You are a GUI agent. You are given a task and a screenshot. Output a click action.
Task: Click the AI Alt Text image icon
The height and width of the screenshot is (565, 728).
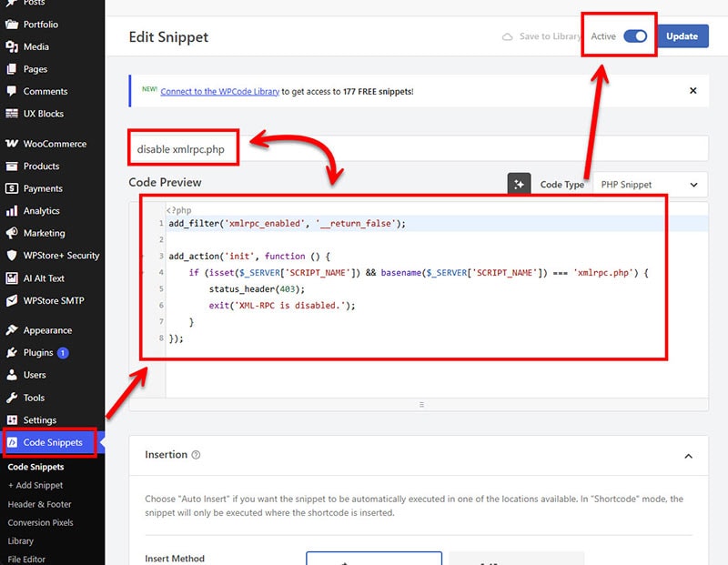[12, 278]
